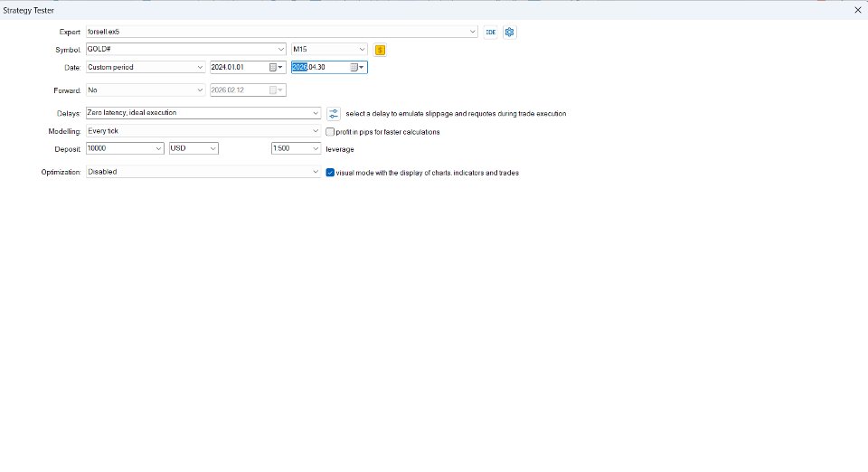Disable visual mode with charts display

point(330,173)
